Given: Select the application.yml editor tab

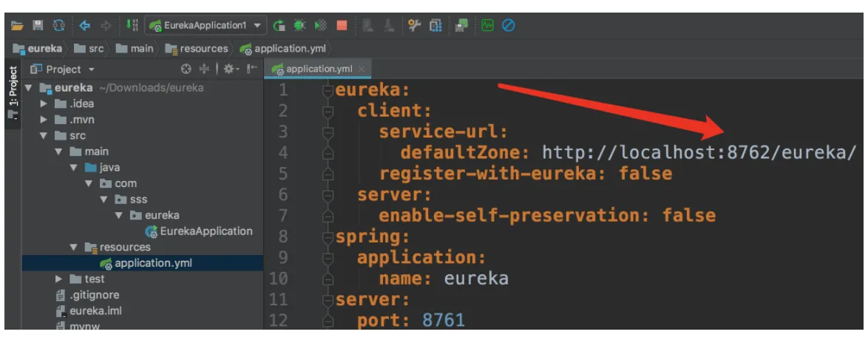Looking at the screenshot, I should [x=318, y=69].
